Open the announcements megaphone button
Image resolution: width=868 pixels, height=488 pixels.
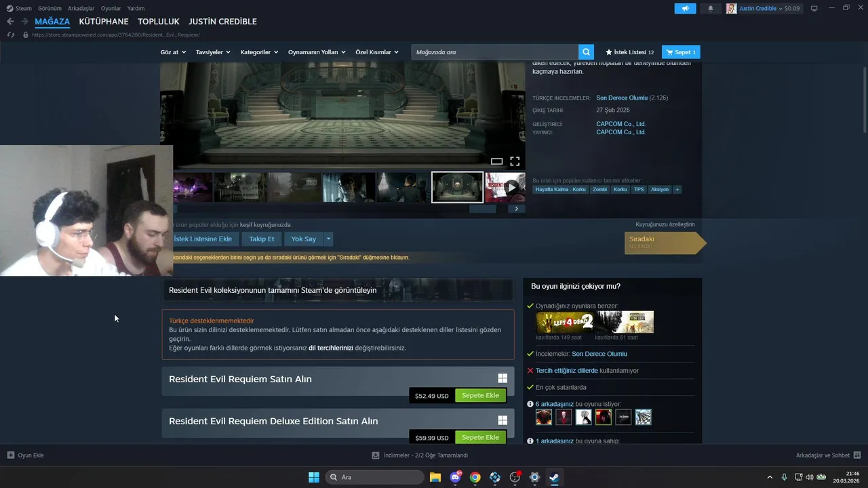(685, 8)
